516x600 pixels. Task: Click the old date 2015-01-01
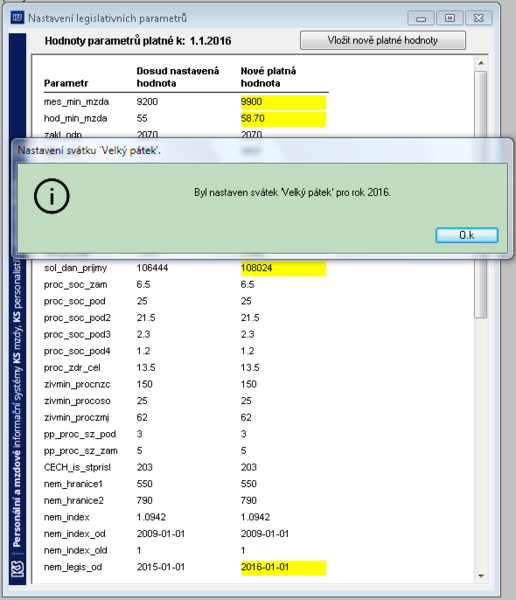coord(161,567)
